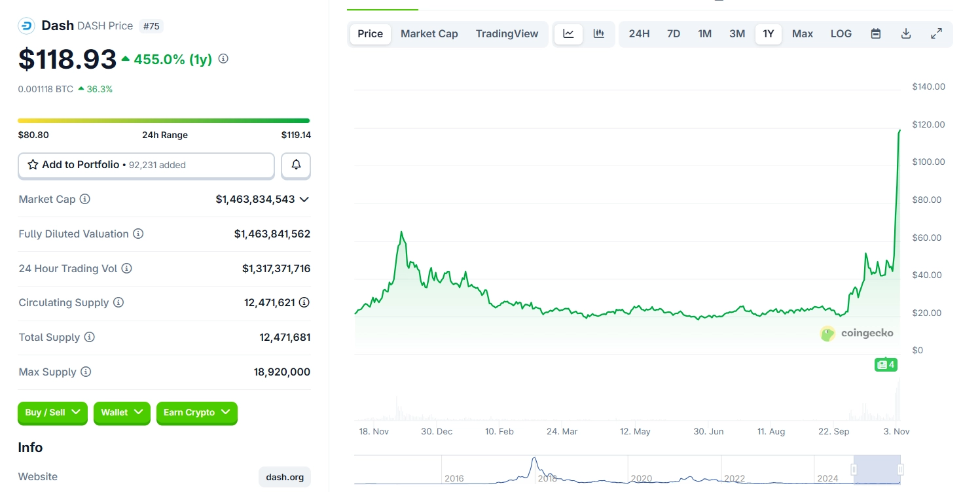This screenshot has width=980, height=492.
Task: Switch to the Market Cap chart tab
Action: pos(429,34)
